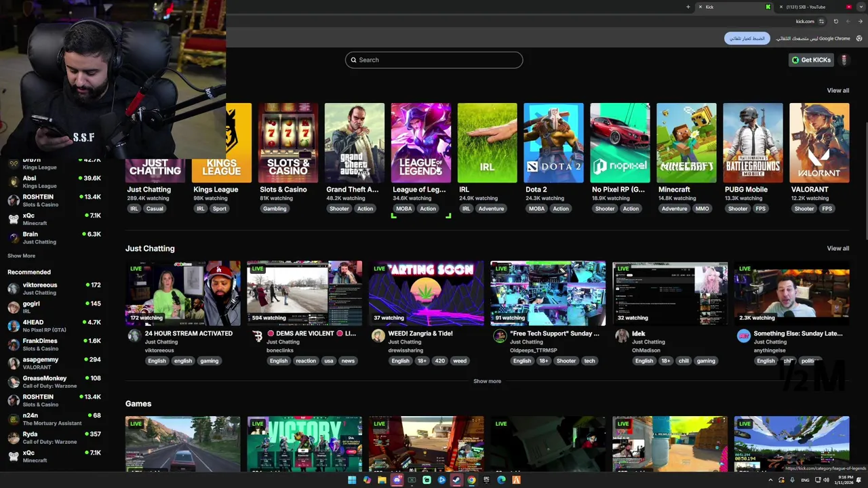Open the Minecraft category card
This screenshot has width=868, height=488.
[686, 143]
